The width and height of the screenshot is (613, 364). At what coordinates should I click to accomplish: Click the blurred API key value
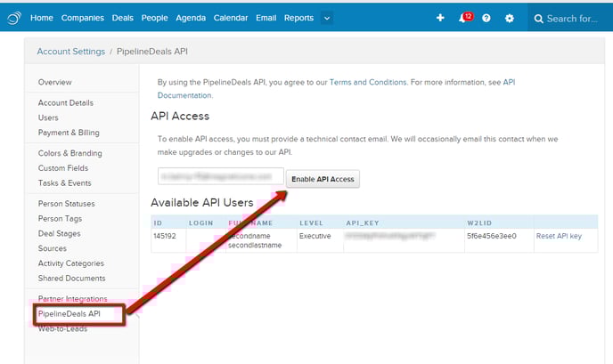tap(390, 236)
